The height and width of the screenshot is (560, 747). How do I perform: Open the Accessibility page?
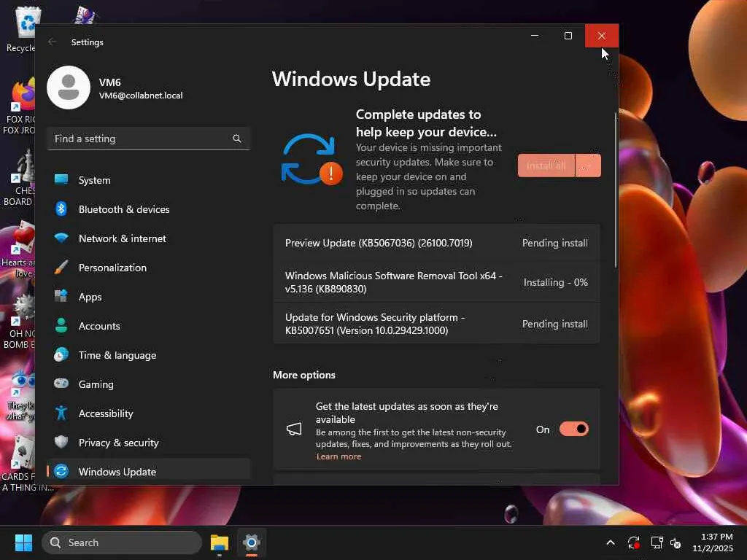(149, 413)
